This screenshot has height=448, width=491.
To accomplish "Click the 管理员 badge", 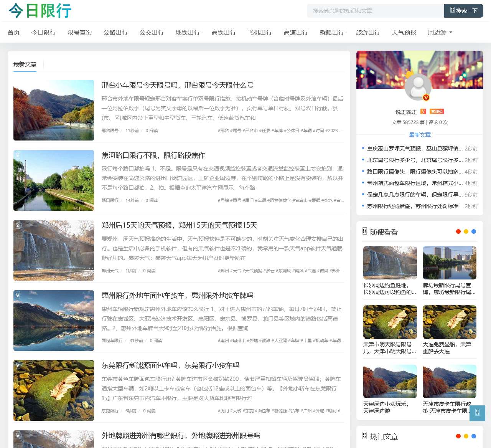I will (x=437, y=111).
